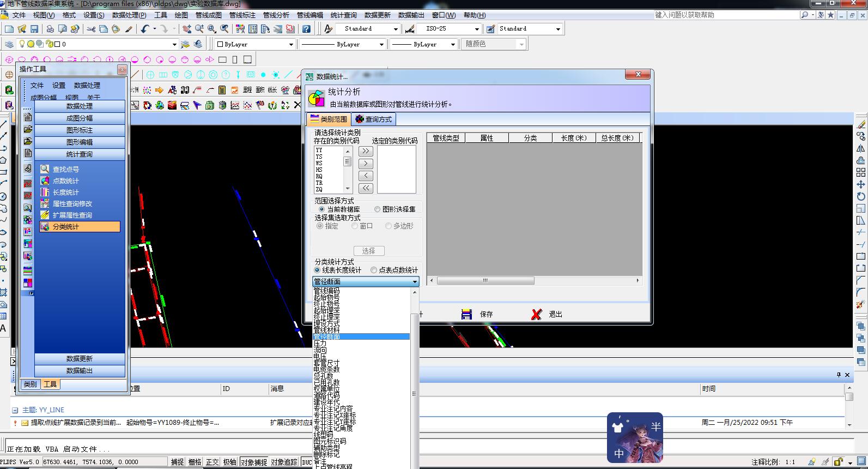Choose 权属单位 in the open dropdown list

tap(361, 389)
